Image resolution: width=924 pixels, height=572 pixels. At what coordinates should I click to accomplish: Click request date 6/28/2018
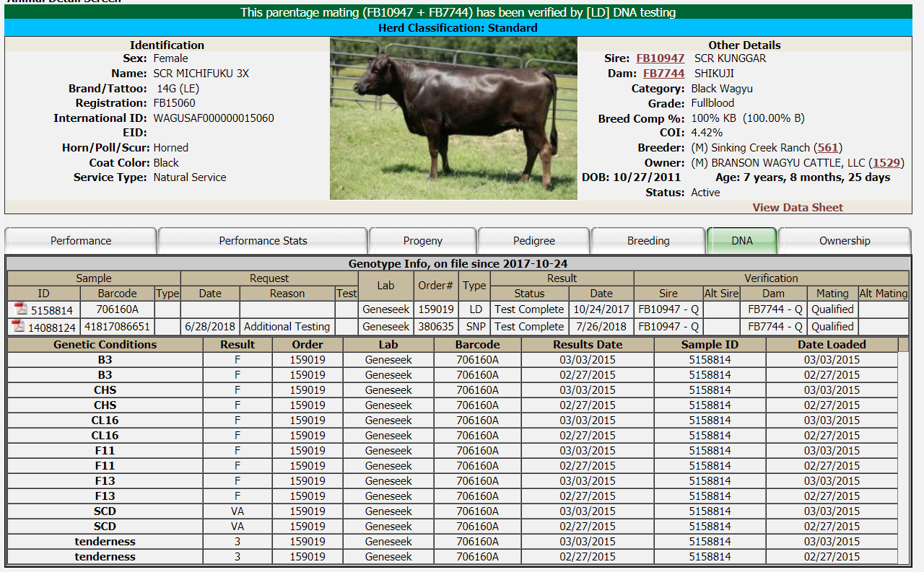click(210, 327)
